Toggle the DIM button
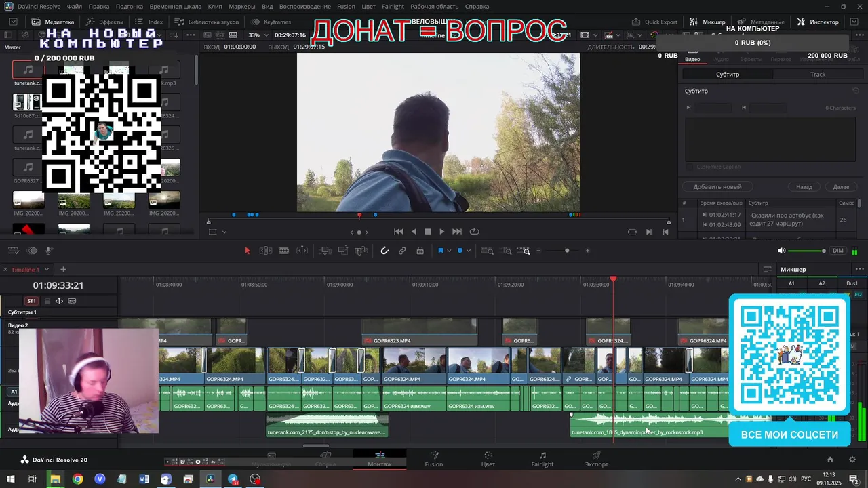 (838, 251)
